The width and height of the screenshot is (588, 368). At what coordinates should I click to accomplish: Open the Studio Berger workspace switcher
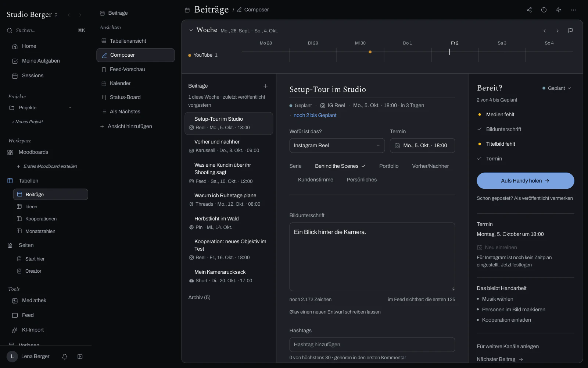click(32, 15)
